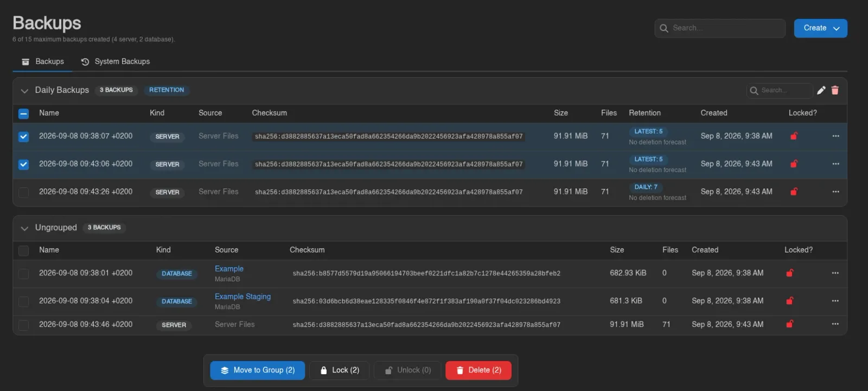This screenshot has width=868, height=391.
Task: Open the Create dropdown button
Action: coord(821,28)
